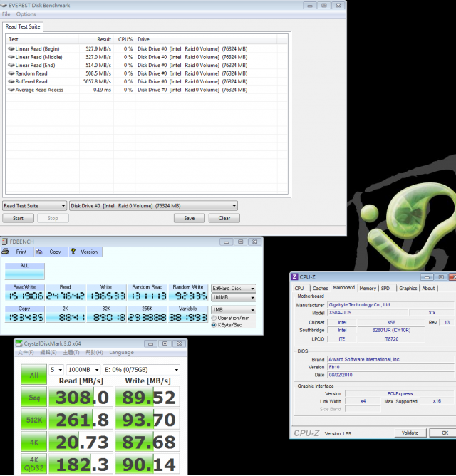The width and height of the screenshot is (456, 476).
Task: Open E:\Hard Disk dropdown in FDBENCH
Action: [234, 288]
